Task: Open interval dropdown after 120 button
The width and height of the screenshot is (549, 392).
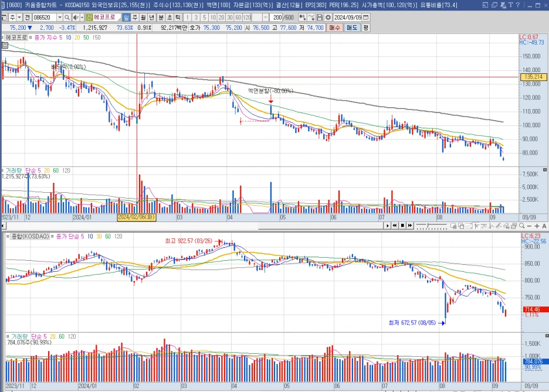Action: 265,17
